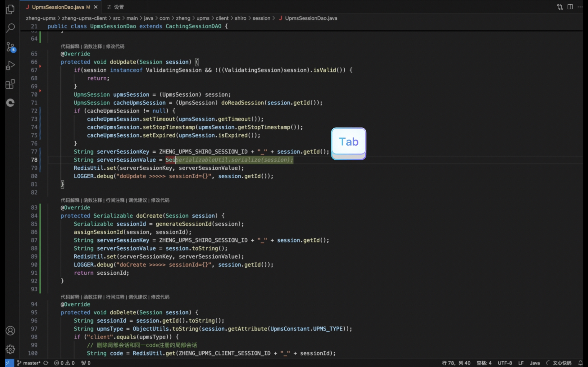588x367 pixels.
Task: Open the Java language mode selector
Action: click(535, 363)
